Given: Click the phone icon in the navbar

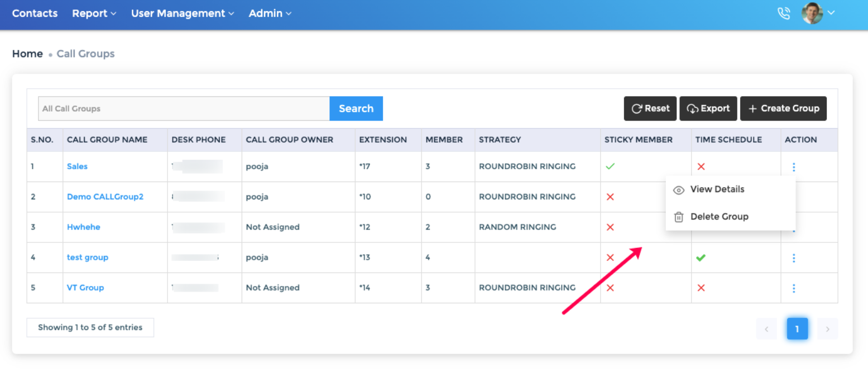Looking at the screenshot, I should [784, 12].
